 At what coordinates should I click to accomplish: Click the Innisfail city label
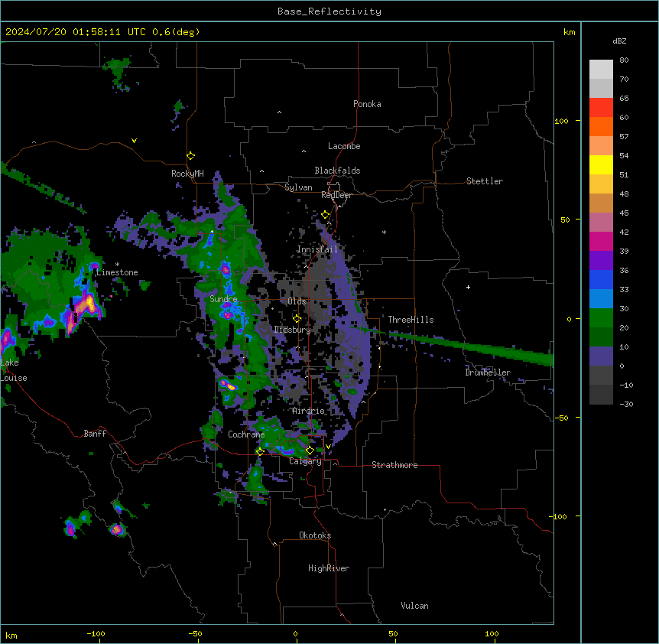pos(317,249)
